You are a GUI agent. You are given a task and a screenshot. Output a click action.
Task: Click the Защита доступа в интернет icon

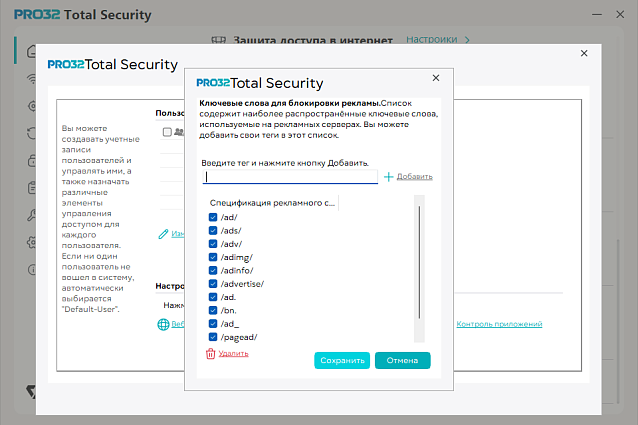(218, 40)
